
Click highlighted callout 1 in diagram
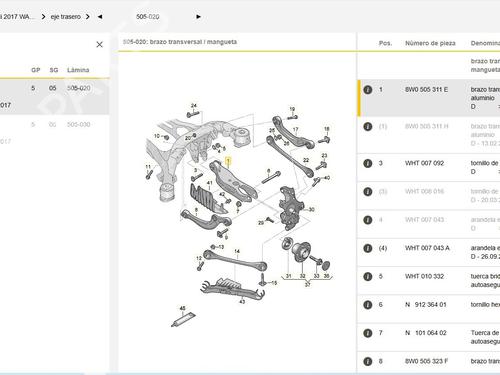click(x=228, y=161)
